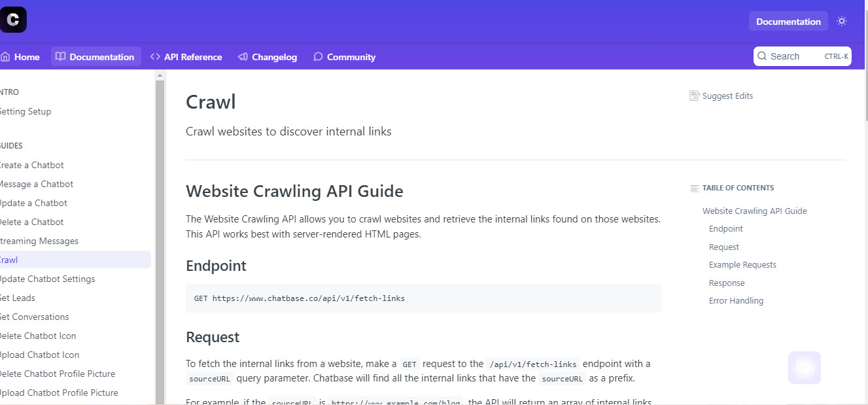Select Streaming Messages in sidebar

(39, 241)
